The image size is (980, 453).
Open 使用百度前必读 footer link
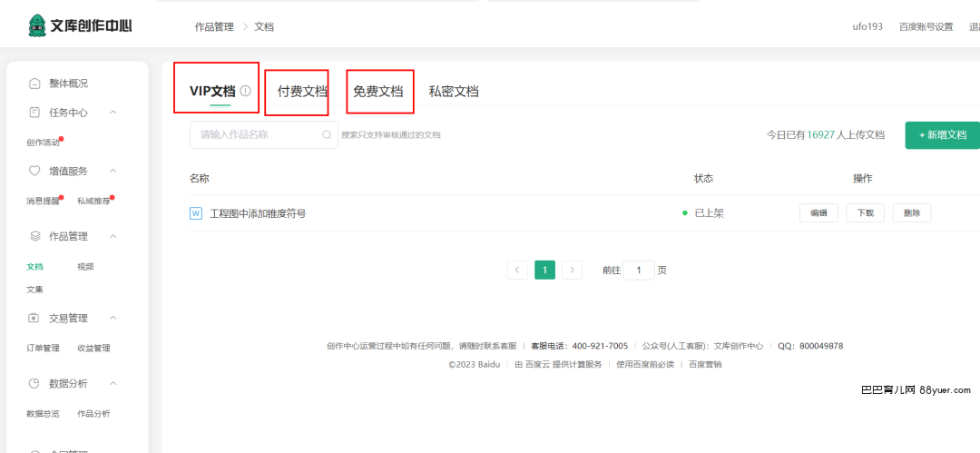(x=645, y=364)
